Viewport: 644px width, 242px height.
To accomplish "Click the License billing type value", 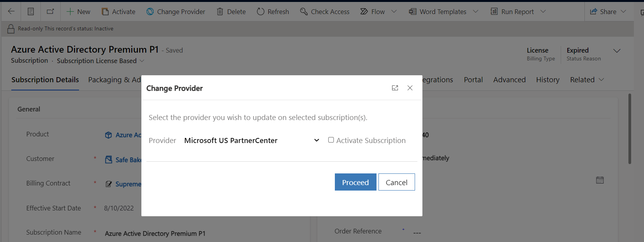I will point(537,50).
